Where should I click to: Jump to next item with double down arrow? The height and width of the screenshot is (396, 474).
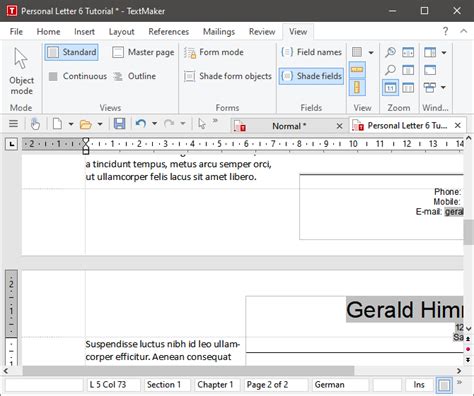[x=468, y=360]
